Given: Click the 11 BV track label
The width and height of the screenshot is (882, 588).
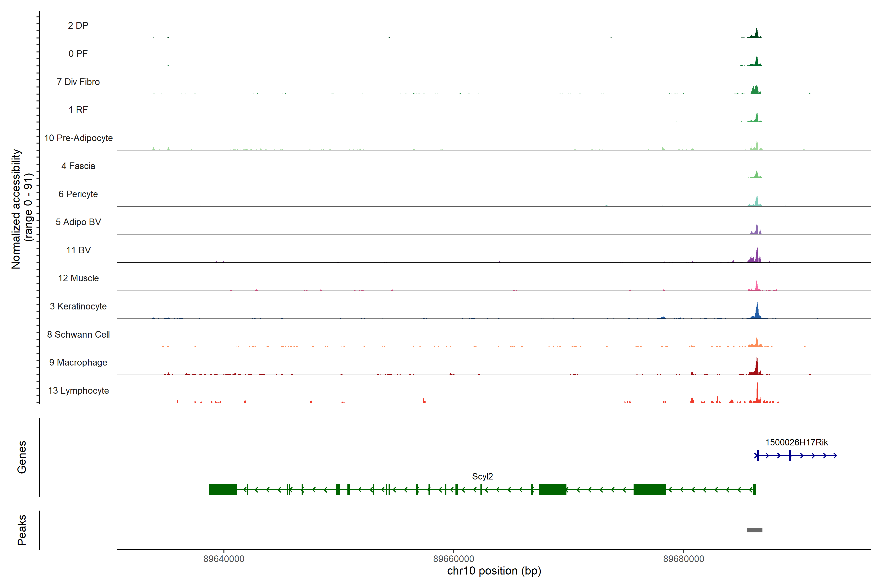Looking at the screenshot, I should point(78,250).
